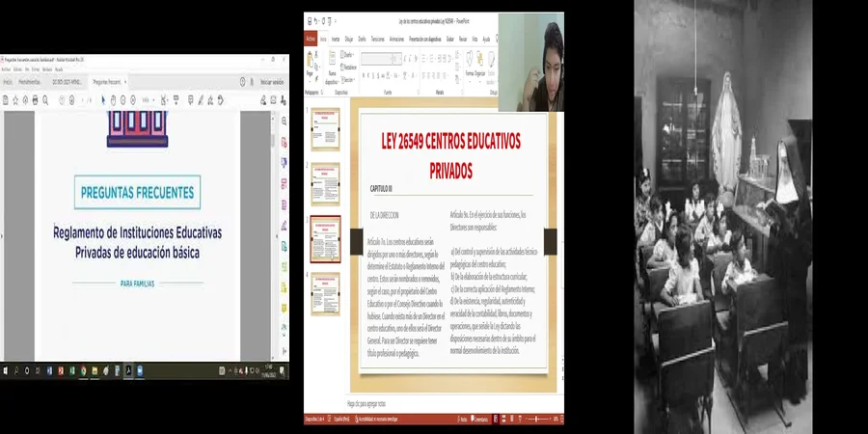The height and width of the screenshot is (434, 868).
Task: Open the Animaciones ribbon tab
Action: [397, 40]
